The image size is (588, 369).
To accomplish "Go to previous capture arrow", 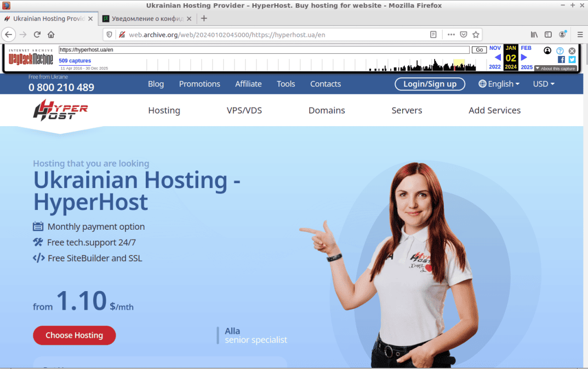I will (x=498, y=58).
